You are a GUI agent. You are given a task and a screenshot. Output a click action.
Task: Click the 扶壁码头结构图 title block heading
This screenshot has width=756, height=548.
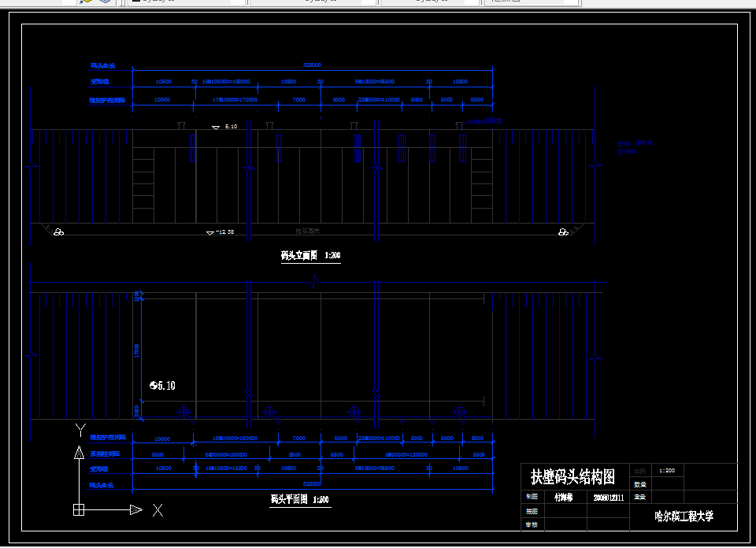pos(573,476)
